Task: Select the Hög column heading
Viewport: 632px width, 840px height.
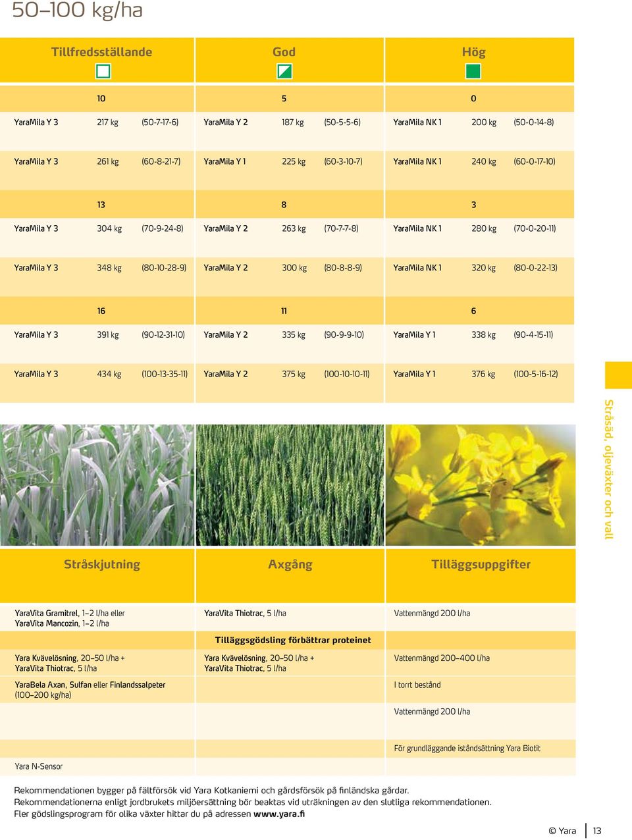Action: [473, 52]
